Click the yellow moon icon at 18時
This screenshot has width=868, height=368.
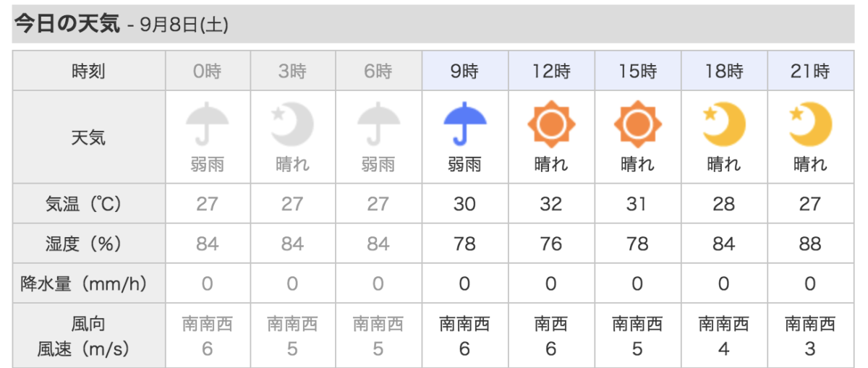[723, 124]
